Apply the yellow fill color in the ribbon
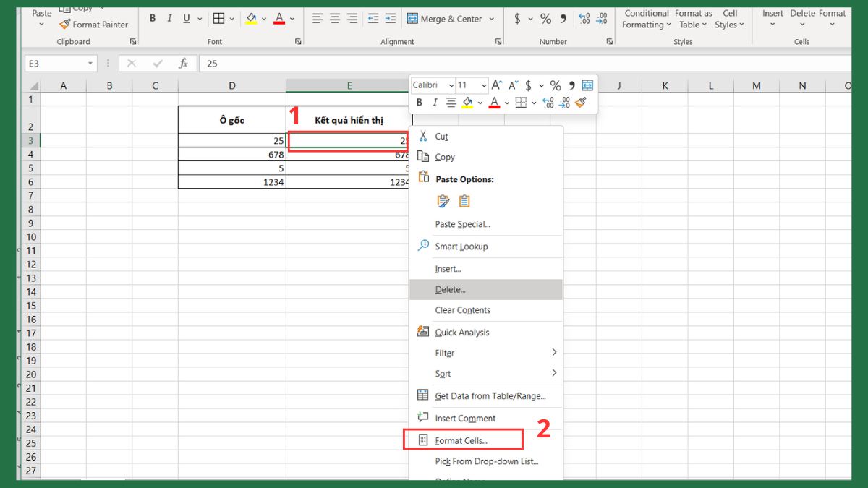Image resolution: width=868 pixels, height=488 pixels. click(x=251, y=19)
